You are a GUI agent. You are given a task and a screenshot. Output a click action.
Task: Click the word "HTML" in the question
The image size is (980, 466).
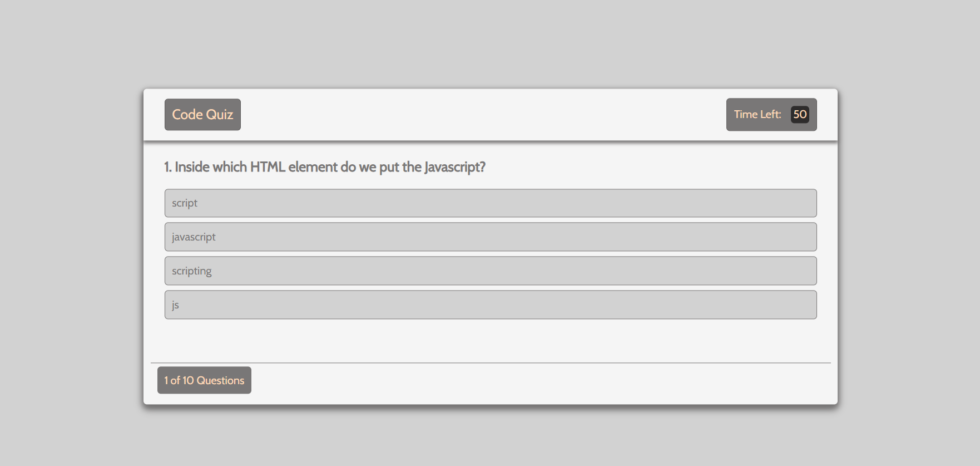(x=268, y=167)
